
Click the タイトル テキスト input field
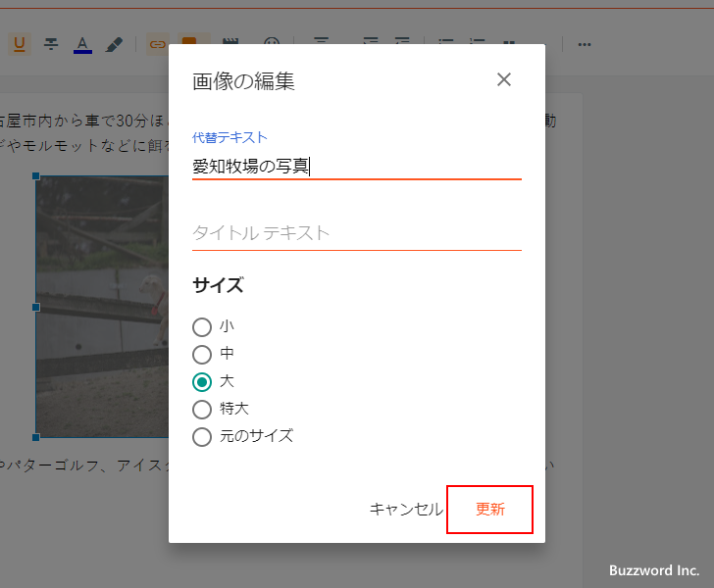click(x=357, y=233)
